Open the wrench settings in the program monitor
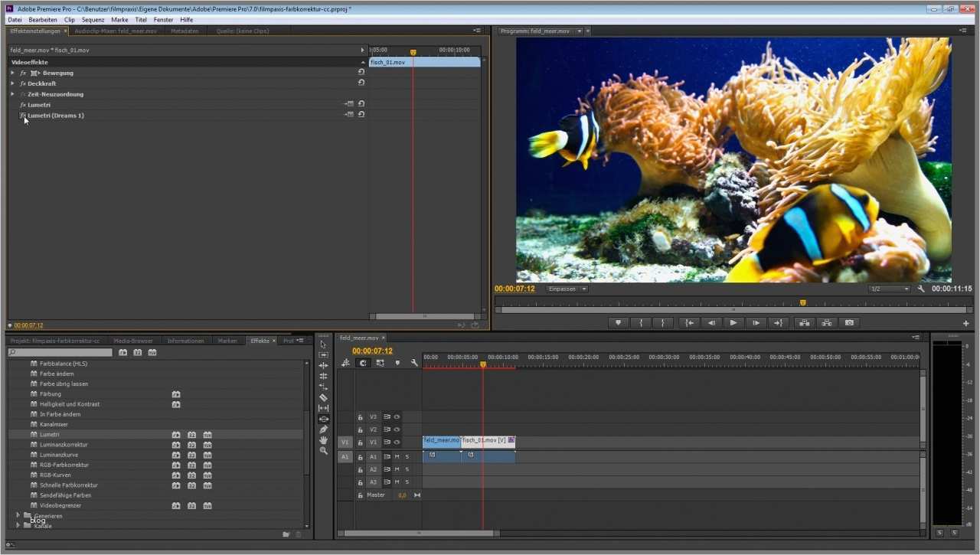This screenshot has width=980, height=555. (921, 289)
